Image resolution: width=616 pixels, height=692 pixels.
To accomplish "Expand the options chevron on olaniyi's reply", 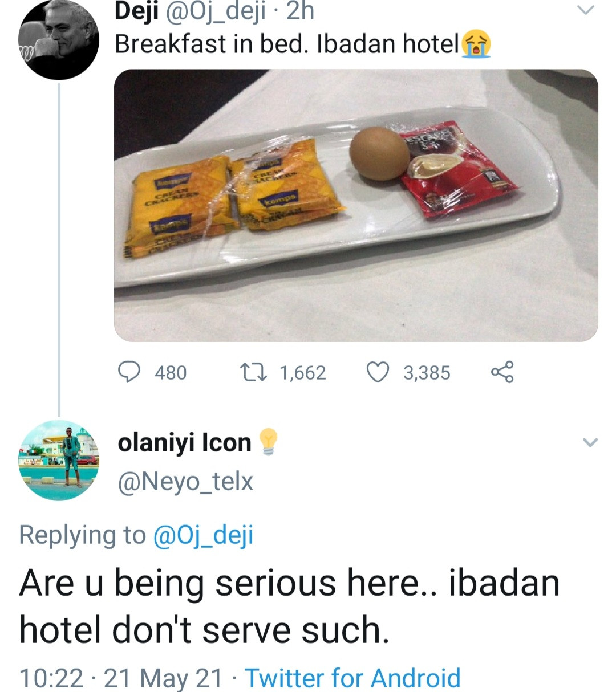I will click(590, 442).
